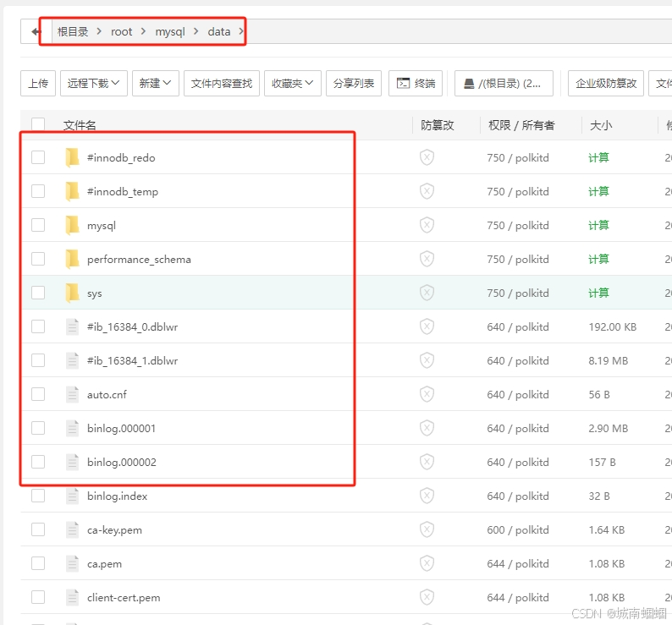Image resolution: width=672 pixels, height=625 pixels.
Task: Tick the sys folder checkbox
Action: click(x=38, y=293)
